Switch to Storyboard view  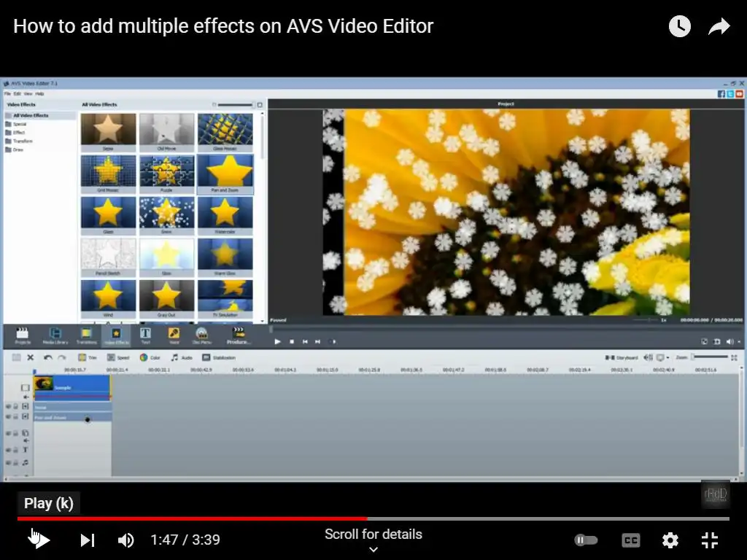pyautogui.click(x=622, y=357)
